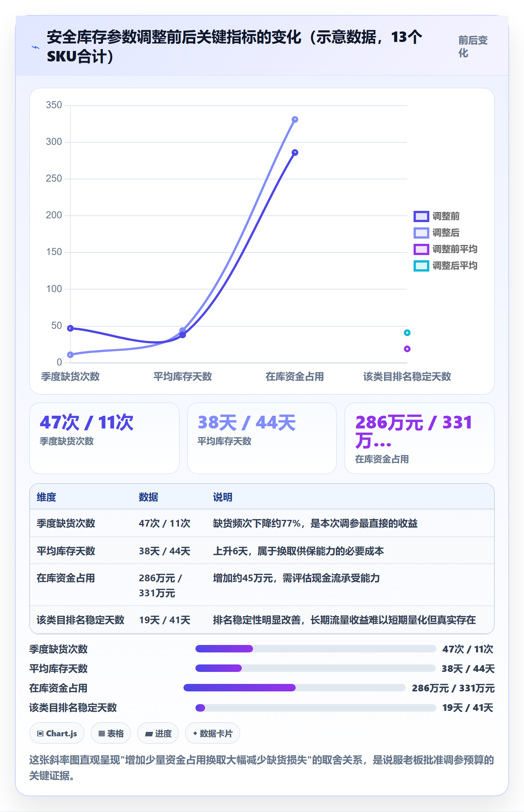Click the 数据 column header
Viewport: 524px width, 812px height.
[149, 497]
